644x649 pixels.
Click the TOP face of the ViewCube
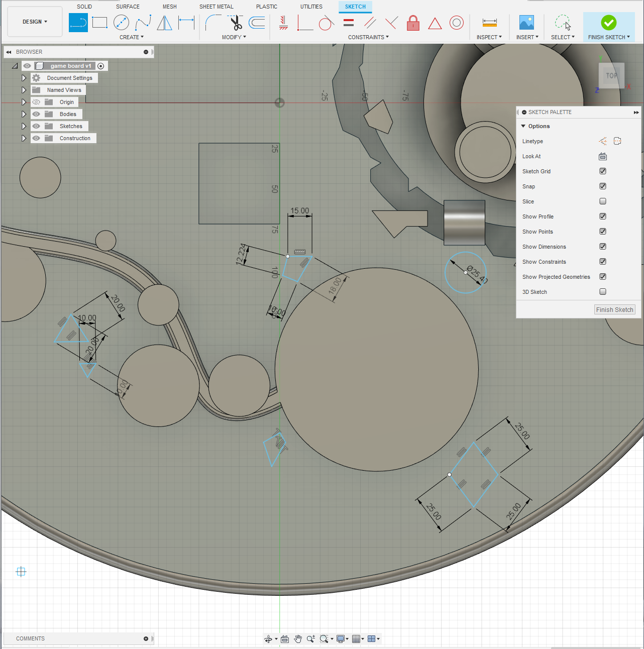(611, 75)
